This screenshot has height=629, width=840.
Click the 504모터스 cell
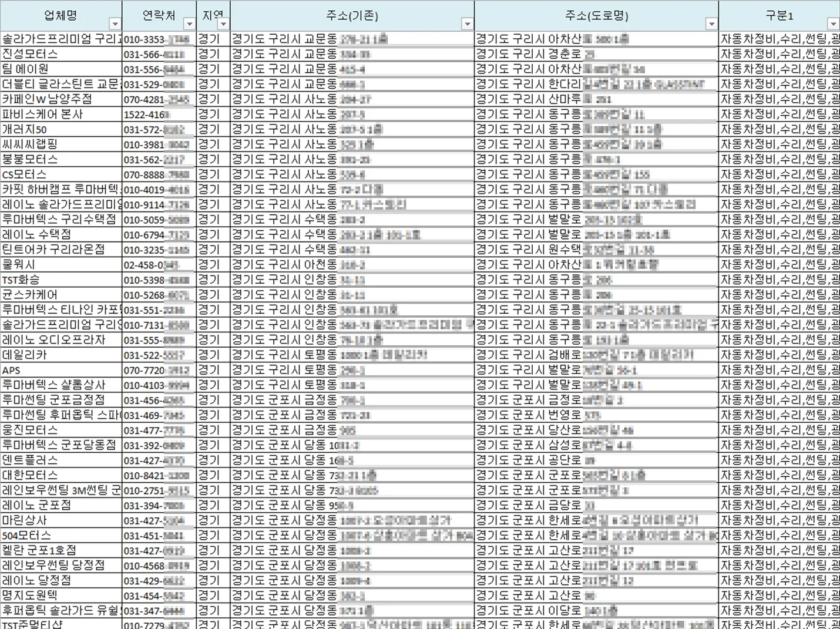point(61,536)
